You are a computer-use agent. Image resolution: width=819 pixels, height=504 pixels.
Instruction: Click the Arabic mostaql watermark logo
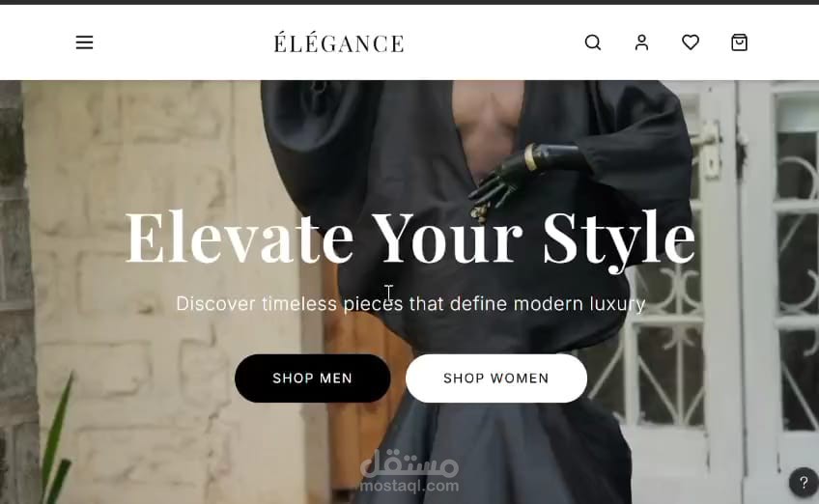click(x=409, y=463)
